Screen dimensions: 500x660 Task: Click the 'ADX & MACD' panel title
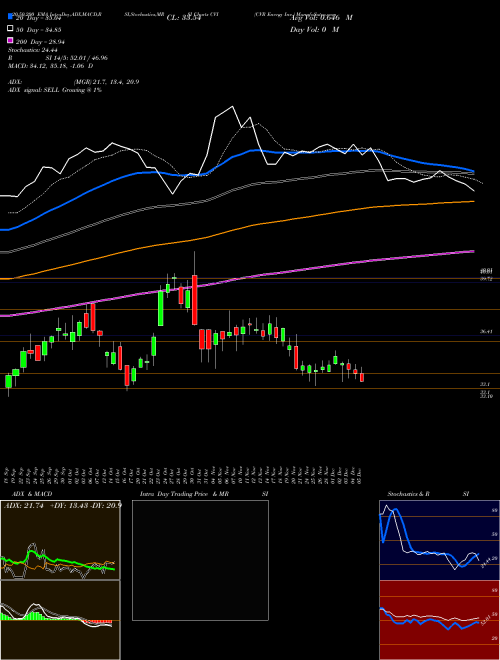[32, 494]
